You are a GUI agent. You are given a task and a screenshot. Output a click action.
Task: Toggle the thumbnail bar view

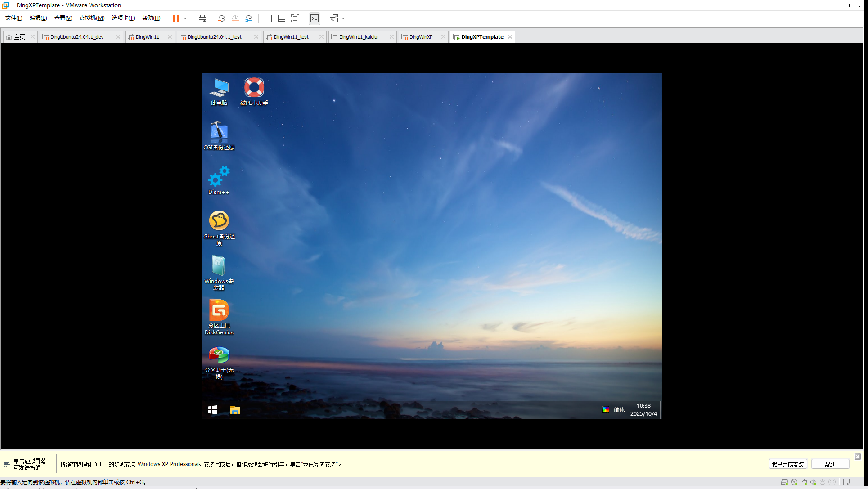click(x=282, y=18)
